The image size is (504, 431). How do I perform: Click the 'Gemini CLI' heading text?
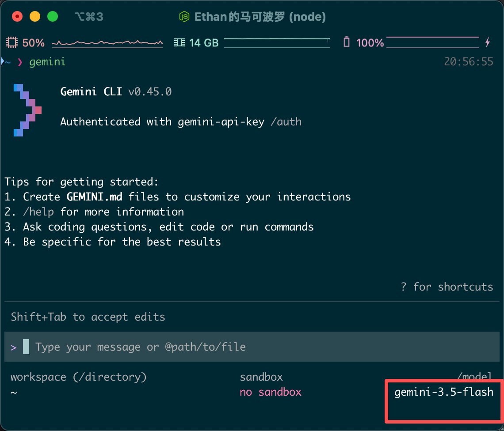coord(91,91)
